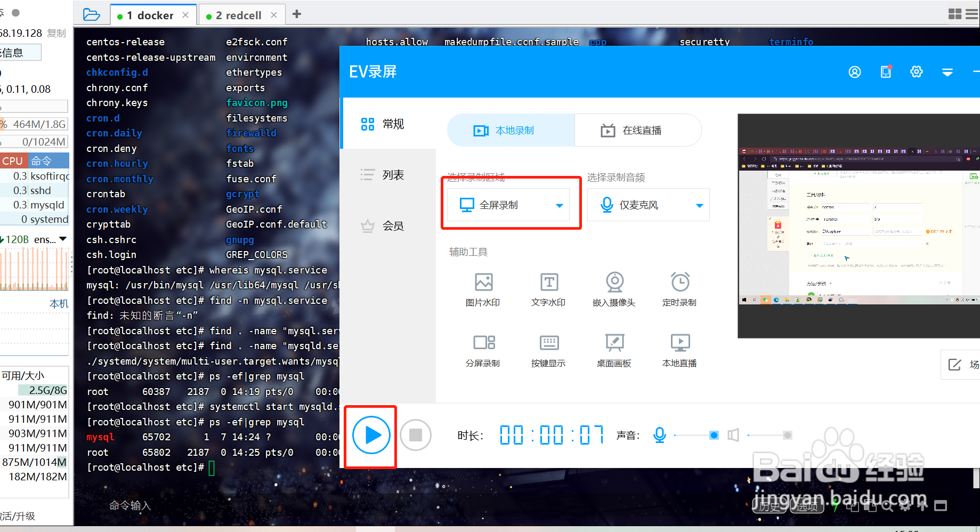Select the 图片水印 image watermark tool
This screenshot has height=532, width=980.
[482, 289]
